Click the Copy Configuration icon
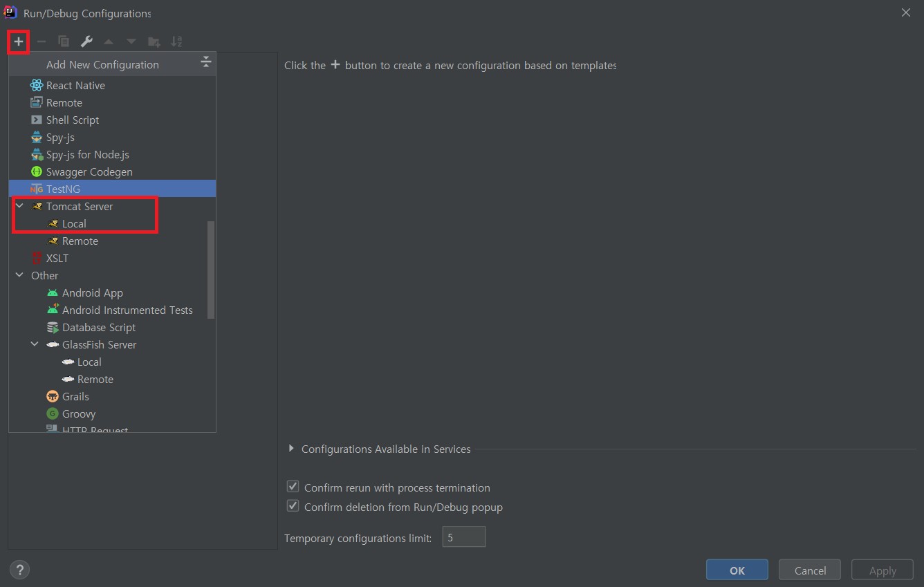Image resolution: width=924 pixels, height=587 pixels. click(x=64, y=41)
